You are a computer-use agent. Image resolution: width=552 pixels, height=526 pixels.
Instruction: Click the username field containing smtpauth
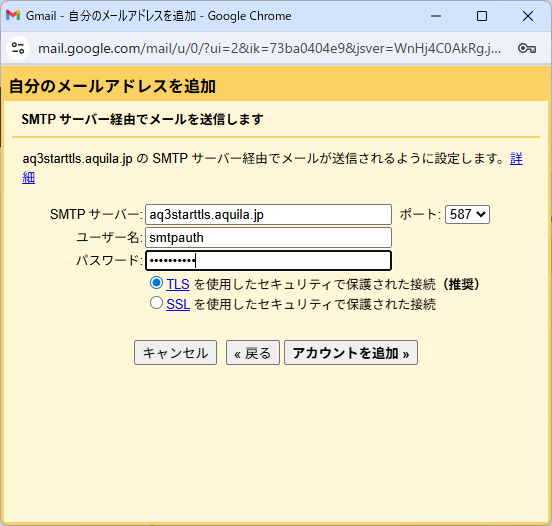pos(268,238)
